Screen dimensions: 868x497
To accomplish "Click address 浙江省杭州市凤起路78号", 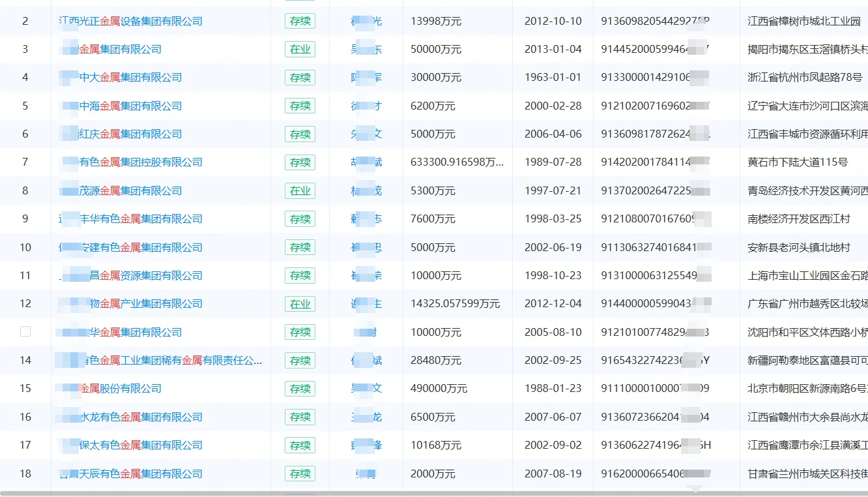I will tap(805, 77).
